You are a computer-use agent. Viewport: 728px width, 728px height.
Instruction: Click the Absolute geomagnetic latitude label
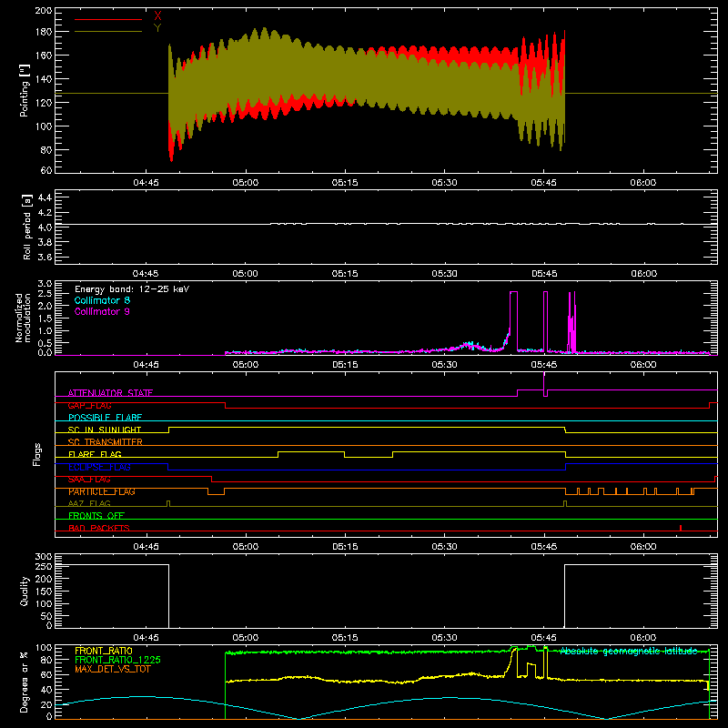(629, 651)
